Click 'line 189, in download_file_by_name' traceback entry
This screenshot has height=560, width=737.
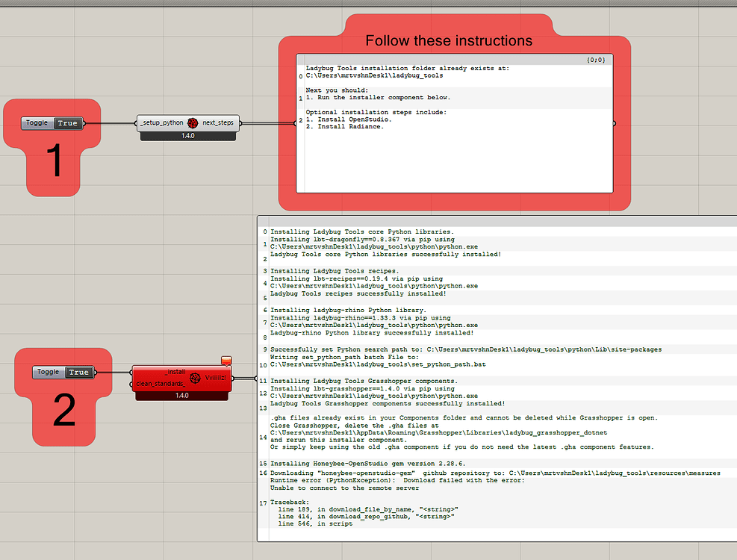(x=368, y=510)
